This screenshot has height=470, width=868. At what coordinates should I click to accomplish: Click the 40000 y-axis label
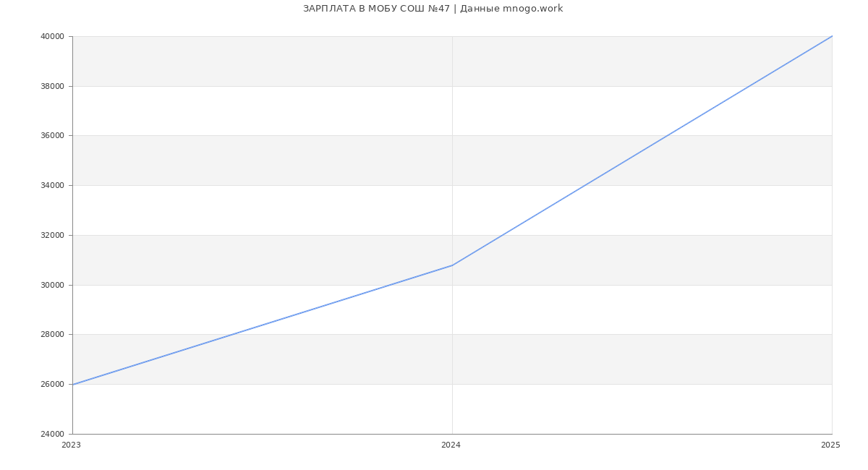click(53, 36)
